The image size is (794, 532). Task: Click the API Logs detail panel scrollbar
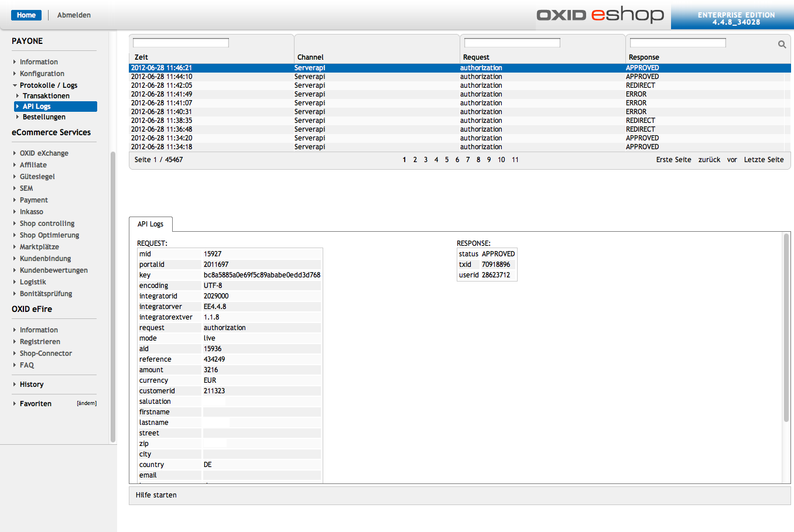[x=786, y=328]
